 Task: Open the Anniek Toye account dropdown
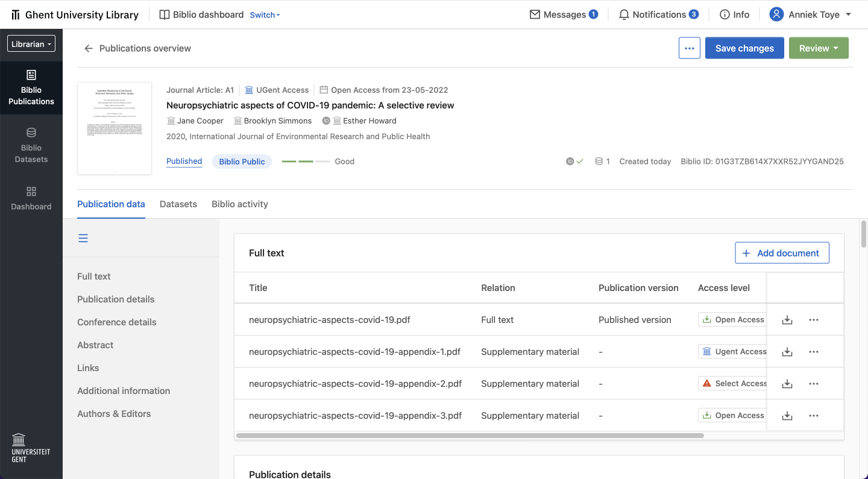810,14
